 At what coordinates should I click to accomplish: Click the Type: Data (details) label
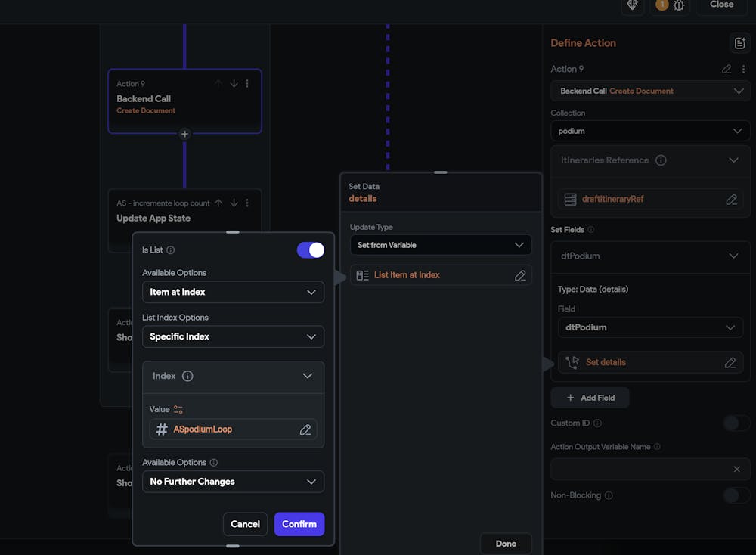point(593,290)
